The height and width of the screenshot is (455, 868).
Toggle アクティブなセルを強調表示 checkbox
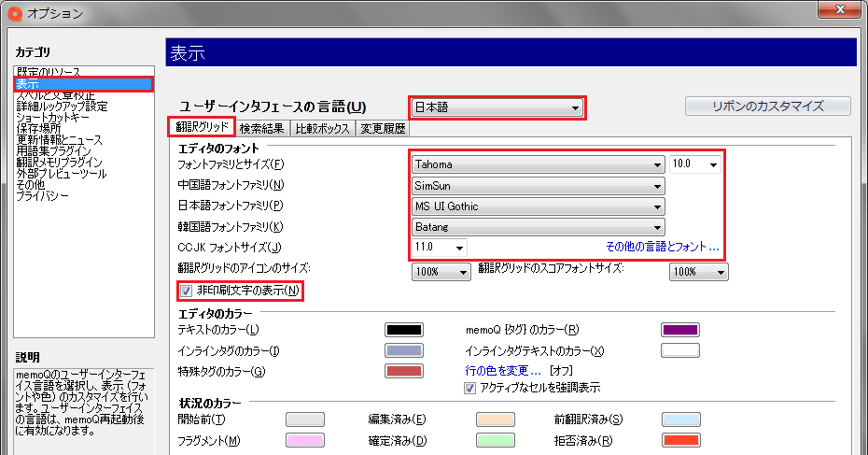point(470,388)
